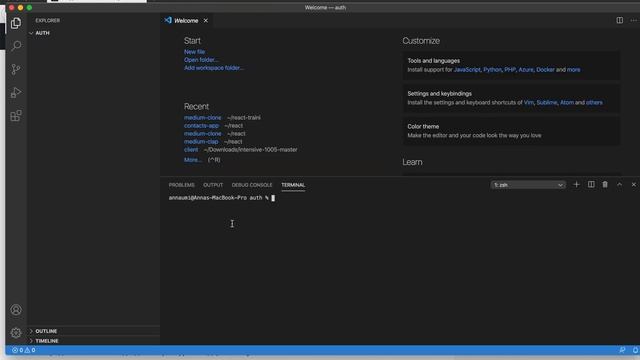The image size is (640, 360).
Task: Open recent contacts-app project
Action: point(201,126)
